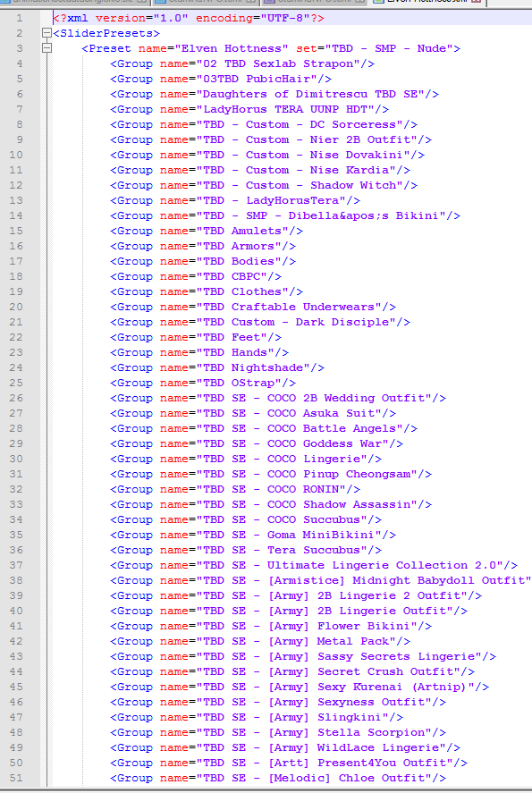Image resolution: width=532 pixels, height=793 pixels.
Task: Click the "TBD Feet" group line
Action: [196, 337]
